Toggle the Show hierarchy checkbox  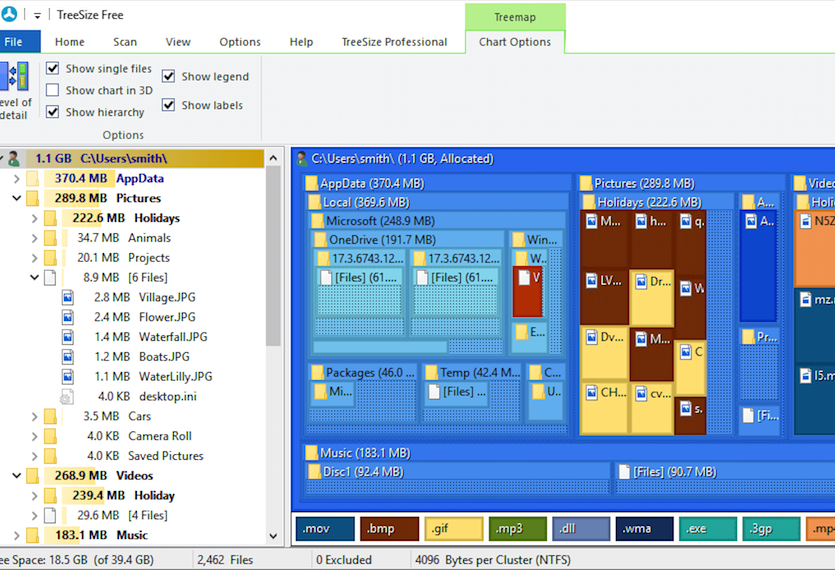click(52, 112)
